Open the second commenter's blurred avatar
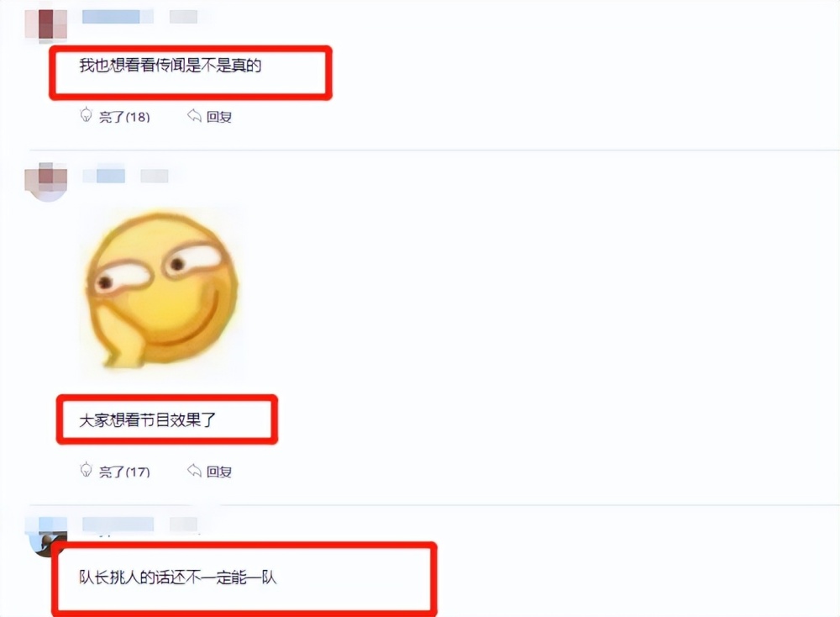The width and height of the screenshot is (840, 617). coord(46,180)
